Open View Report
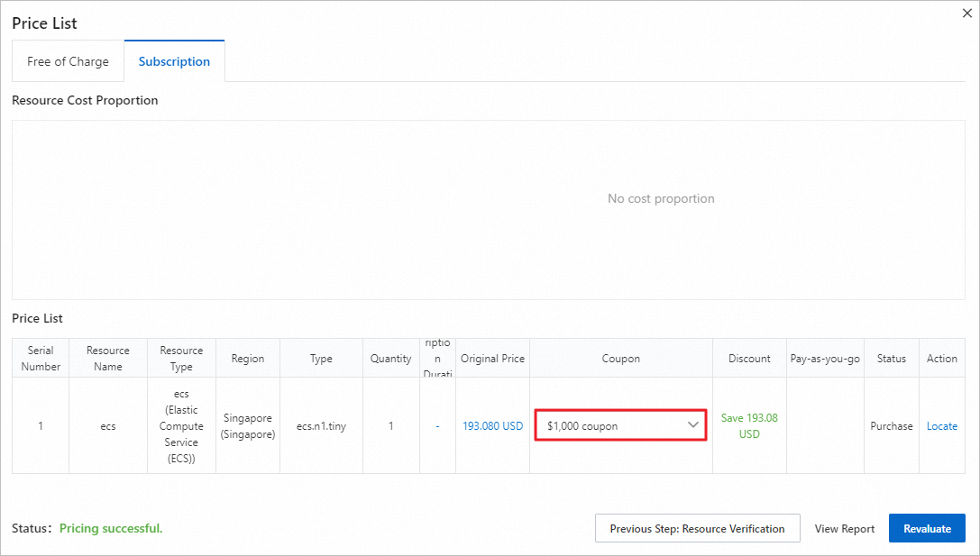The width and height of the screenshot is (980, 556). pos(845,528)
